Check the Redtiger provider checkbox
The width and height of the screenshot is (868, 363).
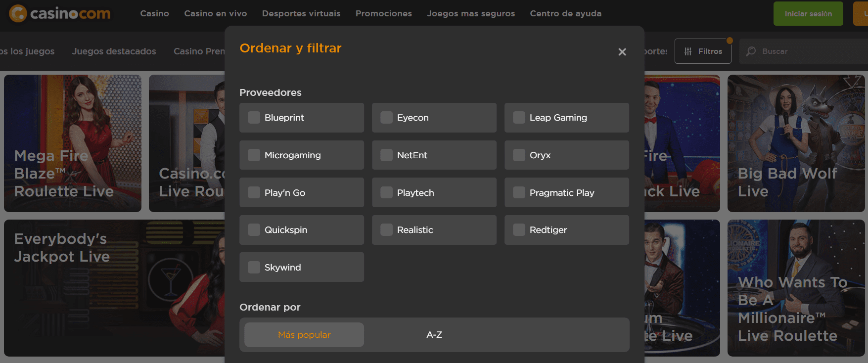pyautogui.click(x=519, y=230)
